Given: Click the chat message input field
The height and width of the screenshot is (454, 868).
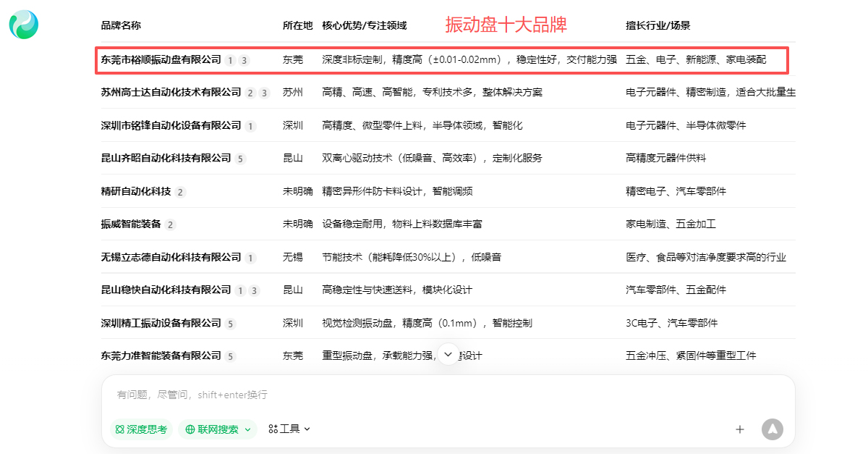Looking at the screenshot, I should coord(434,395).
